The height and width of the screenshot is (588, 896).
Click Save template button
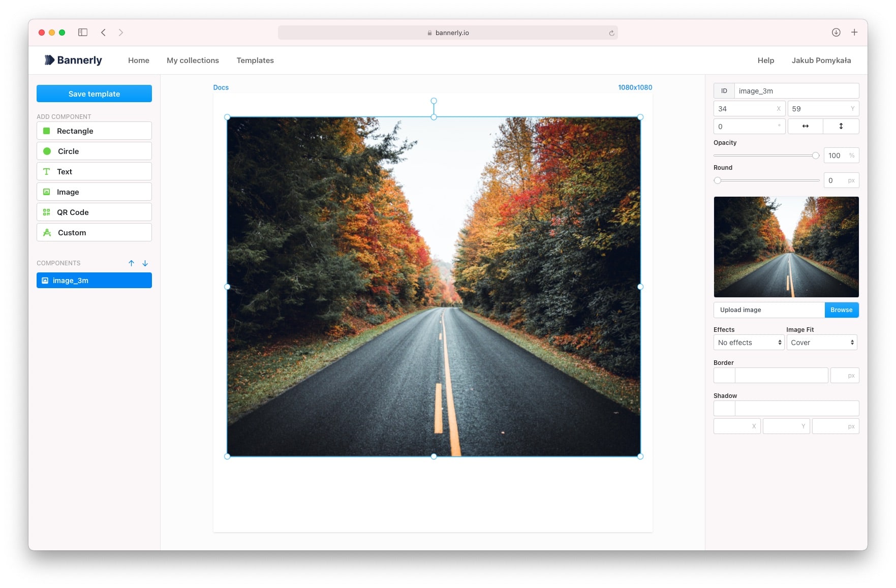click(94, 94)
